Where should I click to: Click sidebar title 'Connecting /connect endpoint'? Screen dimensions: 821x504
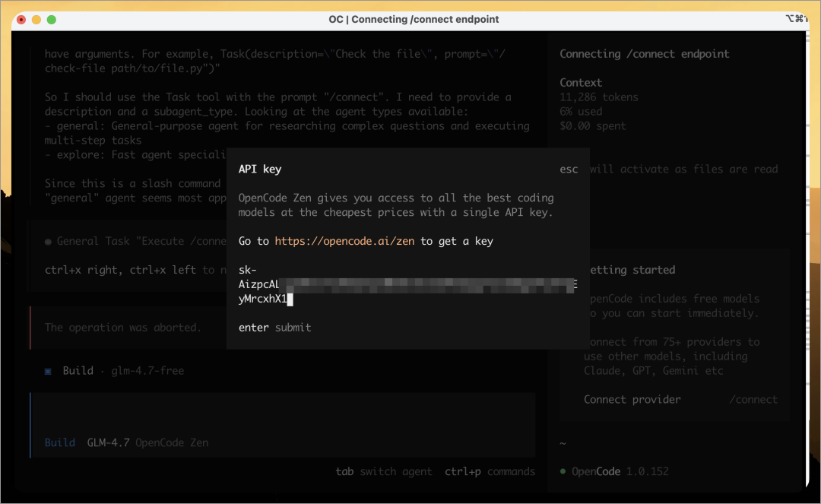pyautogui.click(x=644, y=54)
